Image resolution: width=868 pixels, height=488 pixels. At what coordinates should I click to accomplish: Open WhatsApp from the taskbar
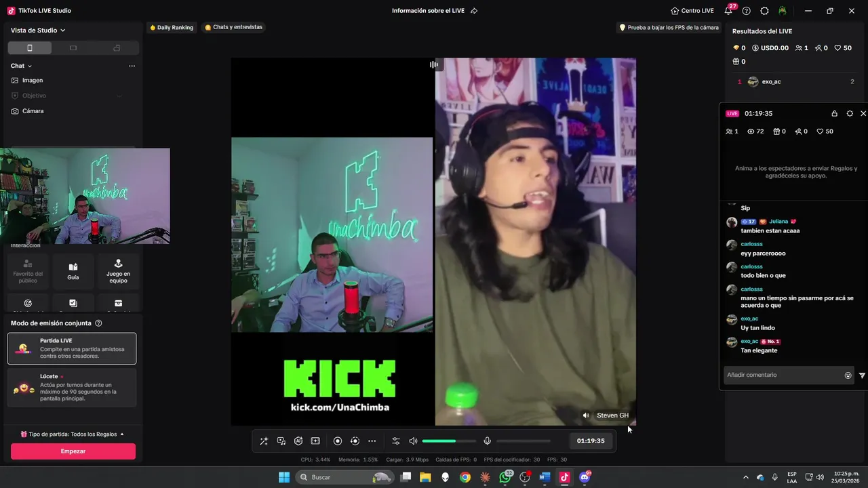[x=505, y=477]
